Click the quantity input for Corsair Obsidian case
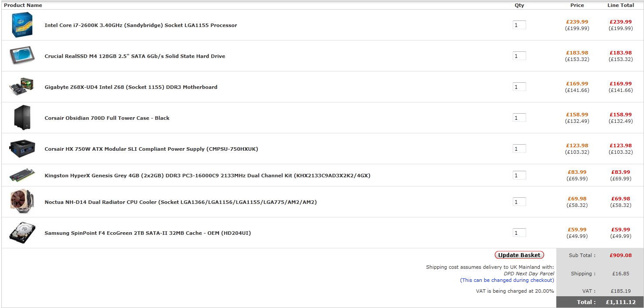644x308 pixels. [x=519, y=118]
